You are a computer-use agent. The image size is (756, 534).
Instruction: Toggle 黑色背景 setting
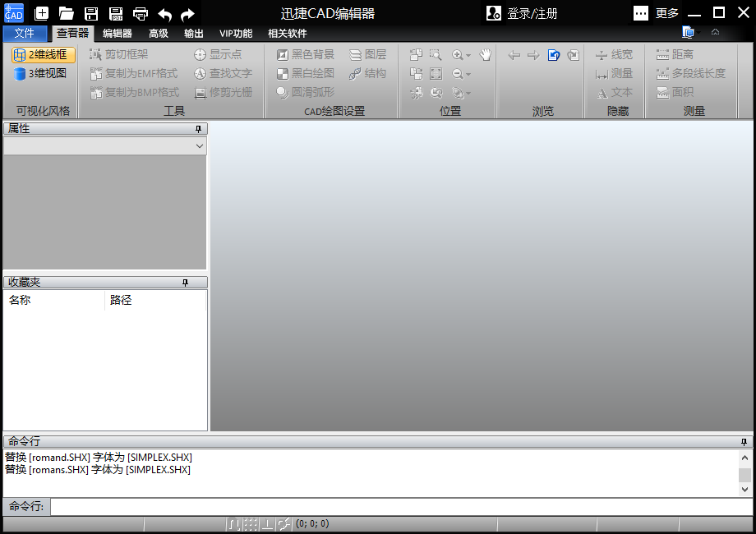(x=305, y=54)
